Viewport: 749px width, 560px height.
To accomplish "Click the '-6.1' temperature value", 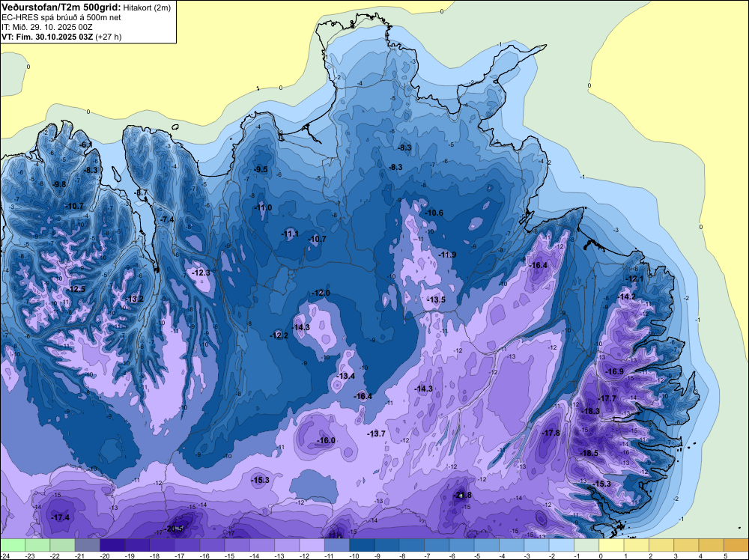I will tap(86, 144).
